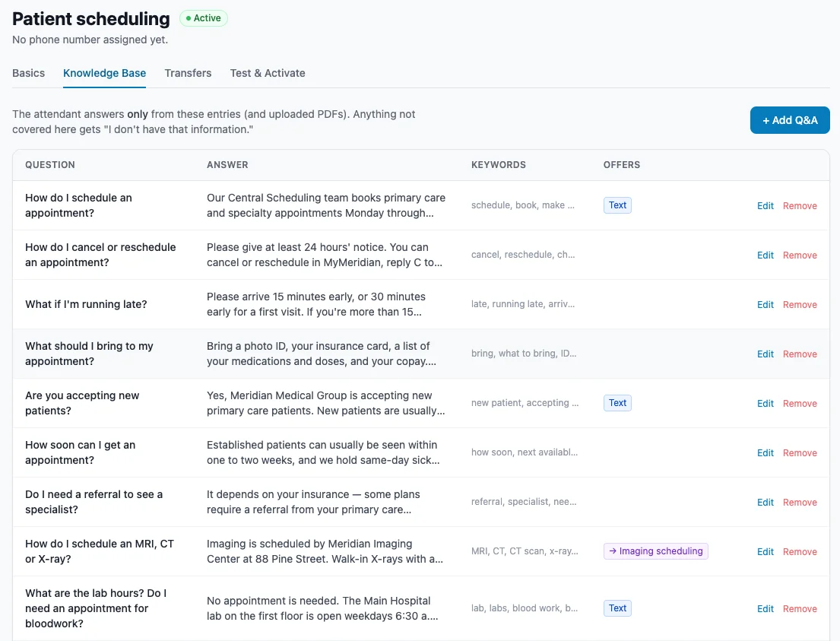
Task: Remove the 'What if I'm running late?' entry
Action: pos(800,304)
